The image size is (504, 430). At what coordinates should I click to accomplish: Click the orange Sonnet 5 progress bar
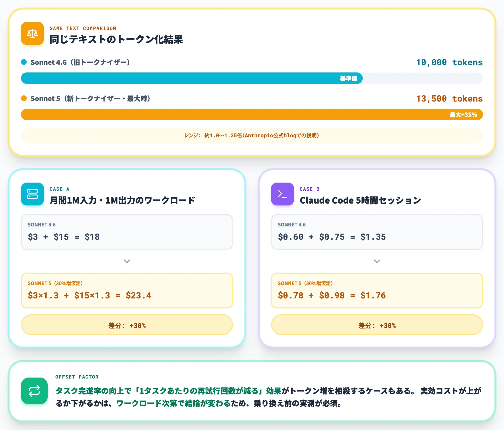[x=252, y=114]
